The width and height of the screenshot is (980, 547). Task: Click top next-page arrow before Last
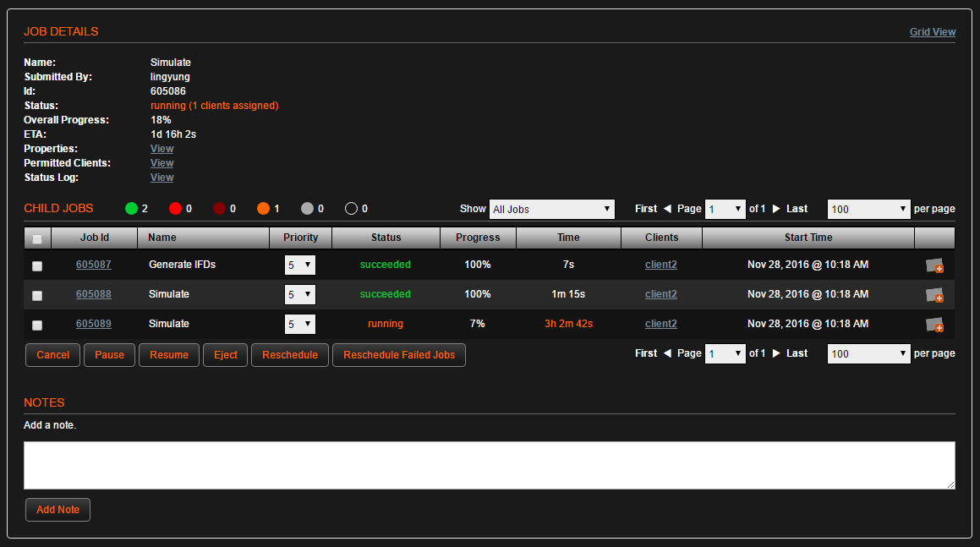pyautogui.click(x=776, y=209)
